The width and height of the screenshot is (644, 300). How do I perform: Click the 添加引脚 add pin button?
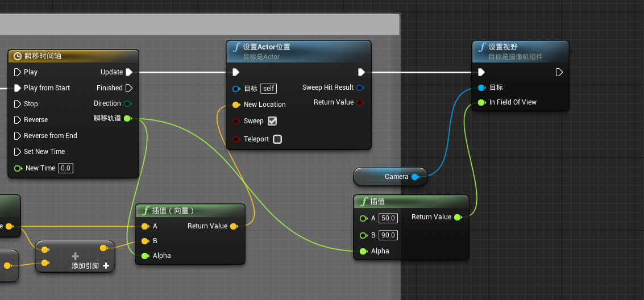(x=90, y=266)
